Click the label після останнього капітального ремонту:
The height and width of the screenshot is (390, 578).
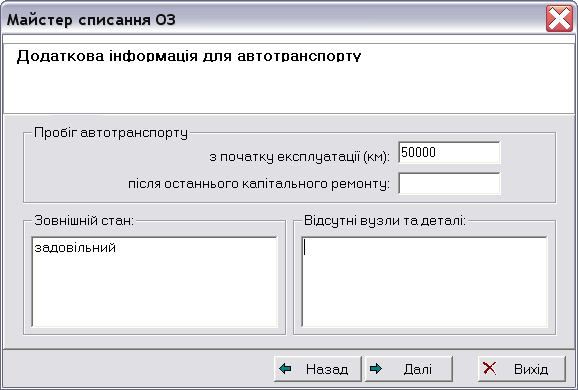click(259, 184)
